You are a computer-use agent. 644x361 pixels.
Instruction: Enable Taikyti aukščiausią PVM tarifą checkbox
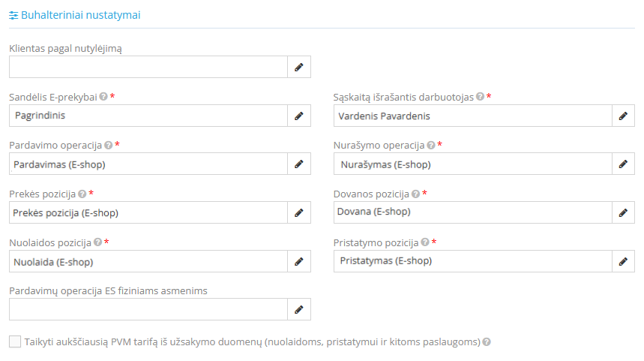point(15,341)
